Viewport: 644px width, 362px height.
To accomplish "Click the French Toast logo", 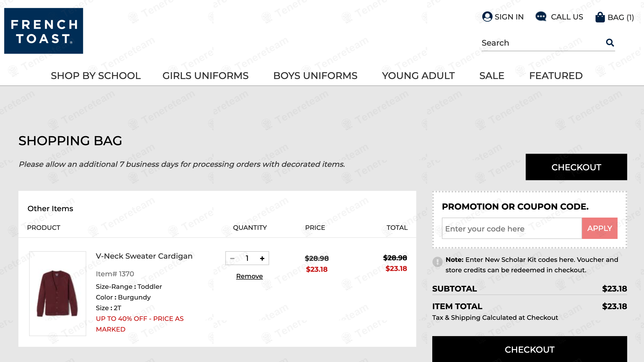I will click(44, 31).
